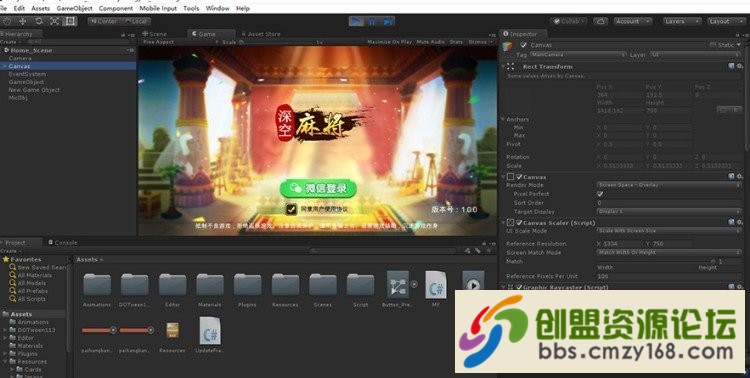Open Rect Transform help reference icon
This screenshot has height=378, width=750.
[x=731, y=67]
